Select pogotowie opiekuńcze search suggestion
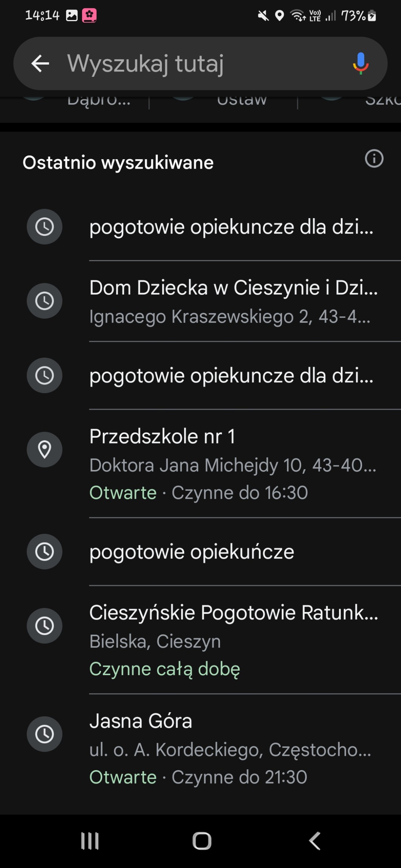 tap(192, 552)
